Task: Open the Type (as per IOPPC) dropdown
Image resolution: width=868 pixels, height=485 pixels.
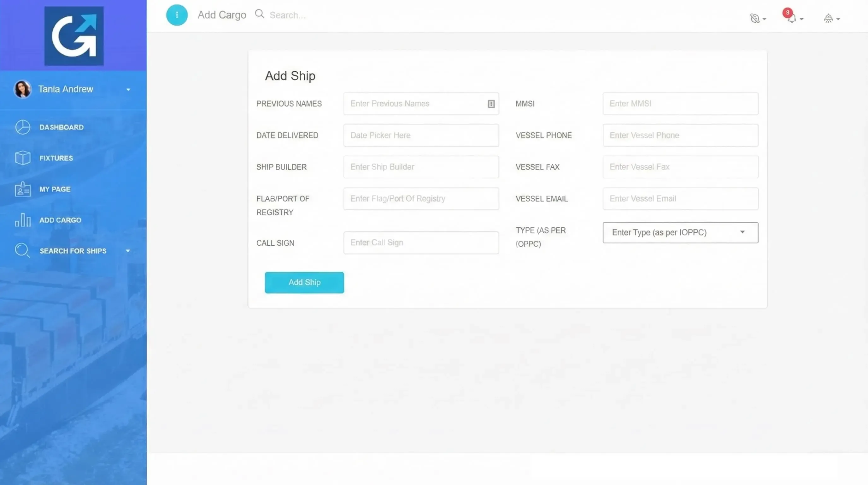Action: pyautogui.click(x=680, y=232)
